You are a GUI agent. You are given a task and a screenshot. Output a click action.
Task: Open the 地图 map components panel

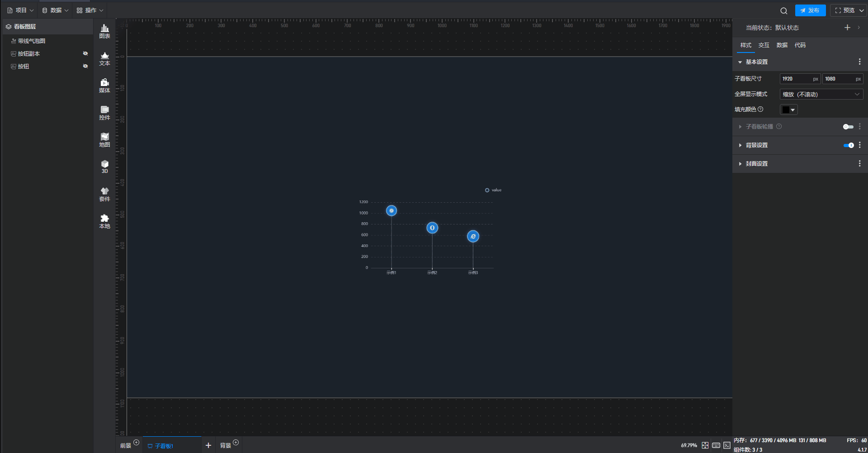(104, 140)
